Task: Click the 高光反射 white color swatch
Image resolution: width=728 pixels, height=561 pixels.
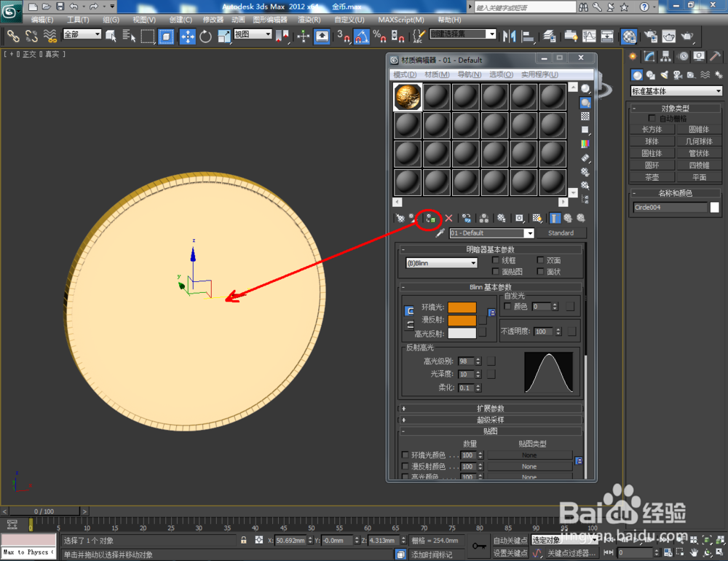Action: point(462,333)
